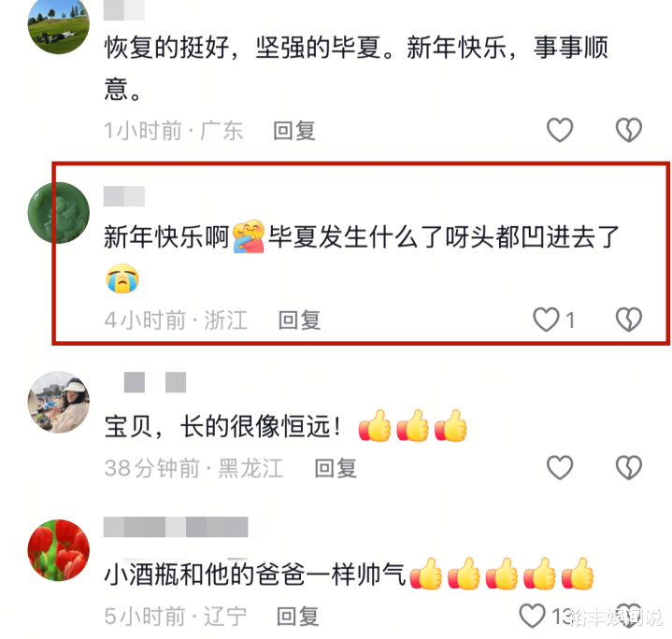
Task: Open the woman in white hat avatar
Action: [59, 402]
